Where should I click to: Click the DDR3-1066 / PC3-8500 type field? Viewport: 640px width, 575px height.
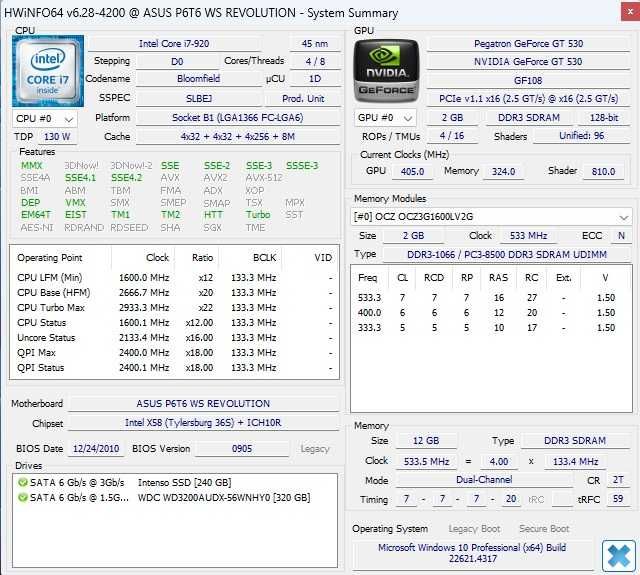(507, 255)
